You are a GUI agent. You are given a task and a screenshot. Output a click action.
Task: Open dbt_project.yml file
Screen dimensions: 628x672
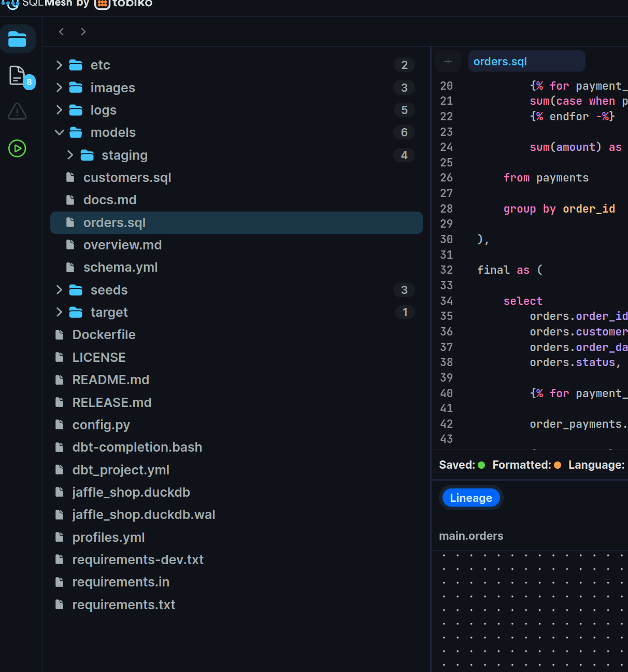pos(121,470)
